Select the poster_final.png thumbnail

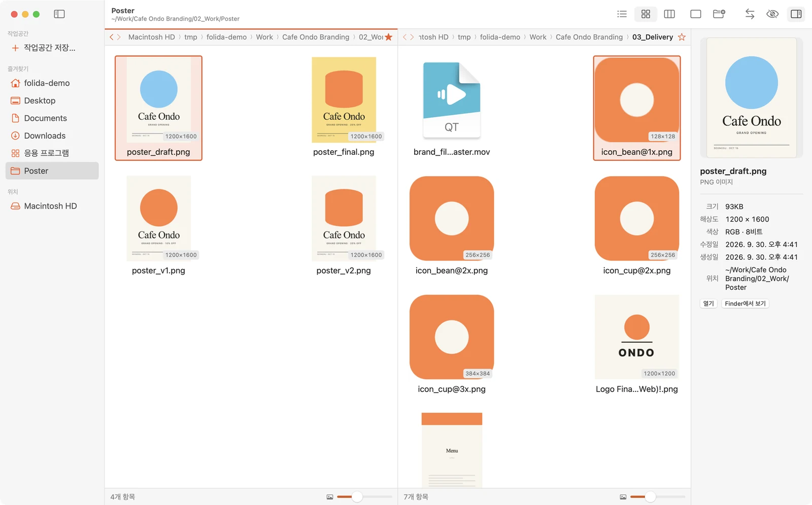[x=344, y=99]
